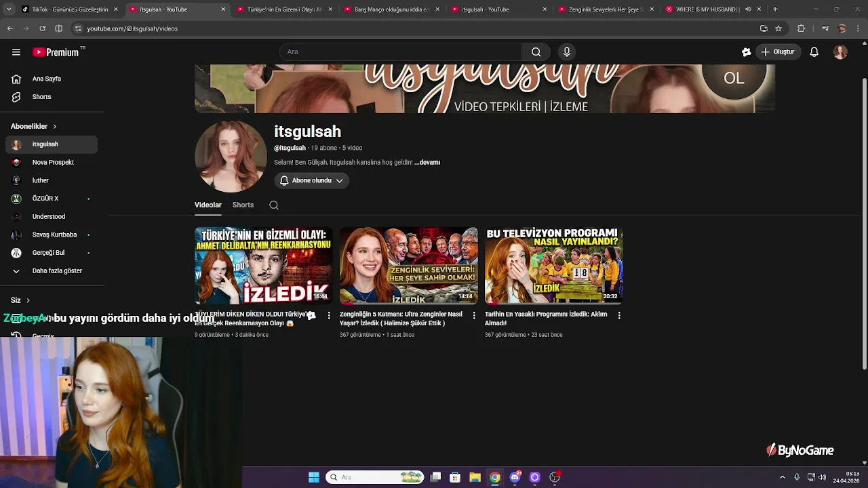The image size is (868, 488).
Task: Click the channel banner image
Action: (x=484, y=89)
